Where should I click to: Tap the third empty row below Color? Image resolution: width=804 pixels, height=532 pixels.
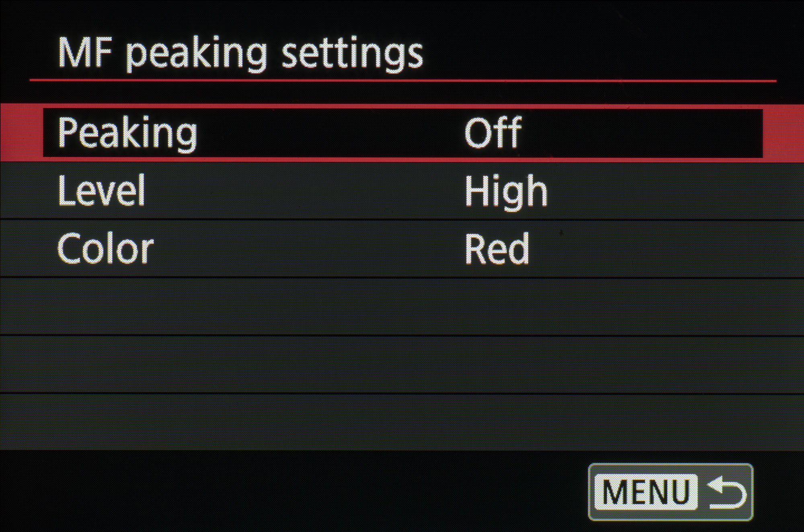click(402, 422)
